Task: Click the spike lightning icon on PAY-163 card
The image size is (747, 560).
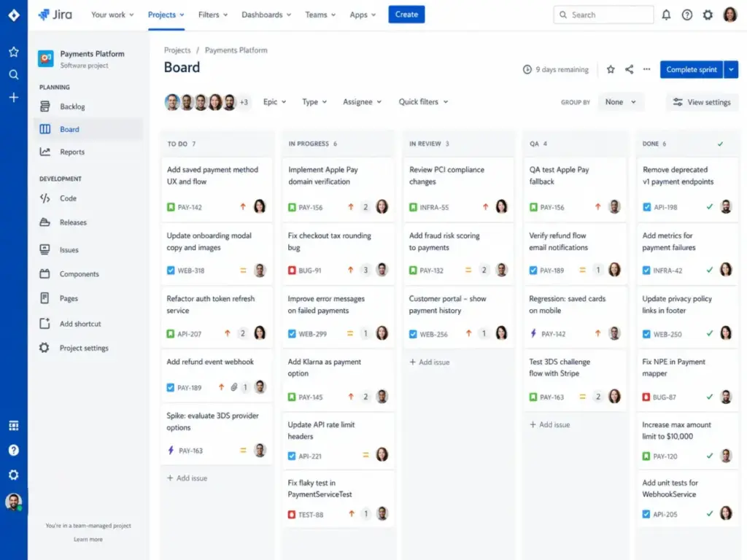Action: tap(171, 451)
